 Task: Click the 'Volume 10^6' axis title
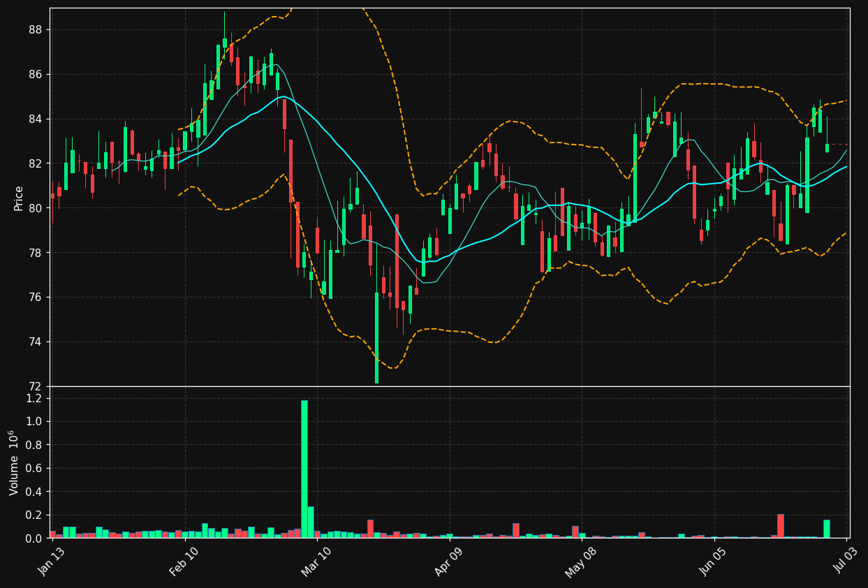pyautogui.click(x=14, y=462)
